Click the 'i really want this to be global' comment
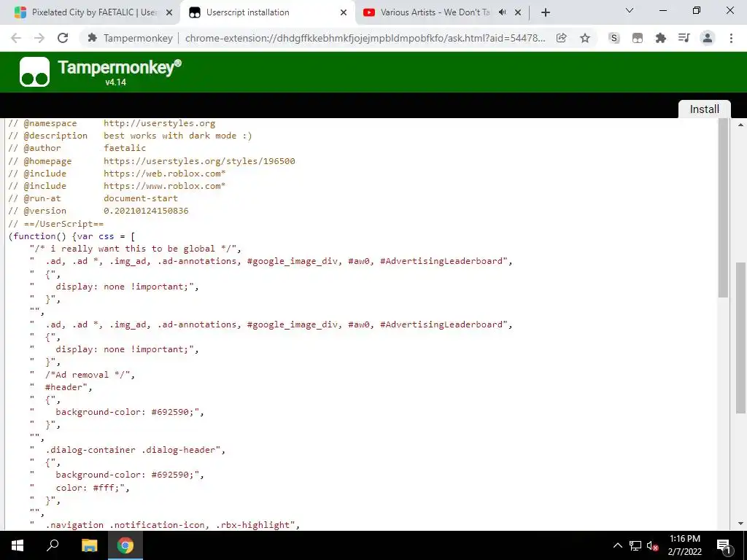Screen dimensions: 747x560 point(135,249)
